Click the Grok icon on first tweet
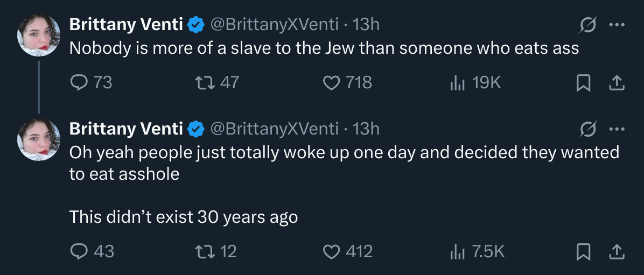Image resolution: width=644 pixels, height=275 pixels. pos(588,25)
